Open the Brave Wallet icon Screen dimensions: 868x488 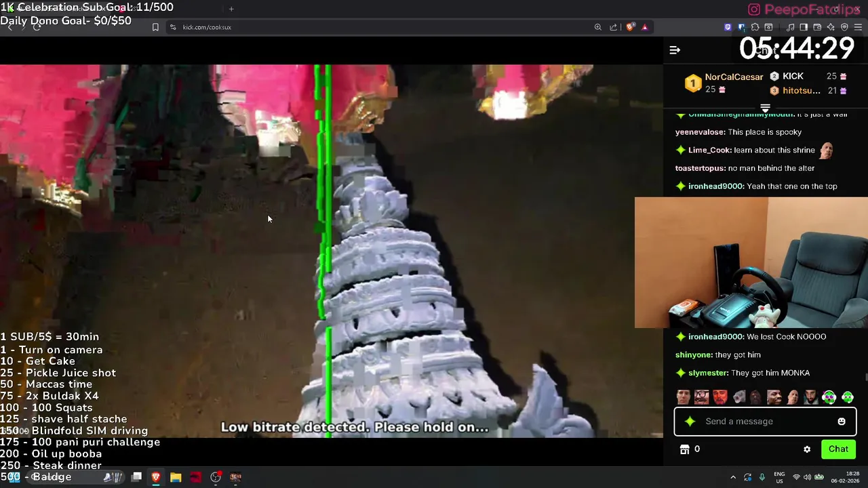click(x=817, y=27)
